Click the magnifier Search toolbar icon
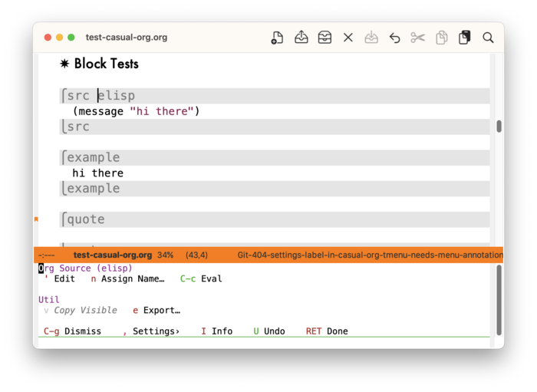Screen dimensions: 537x392 click(x=488, y=38)
